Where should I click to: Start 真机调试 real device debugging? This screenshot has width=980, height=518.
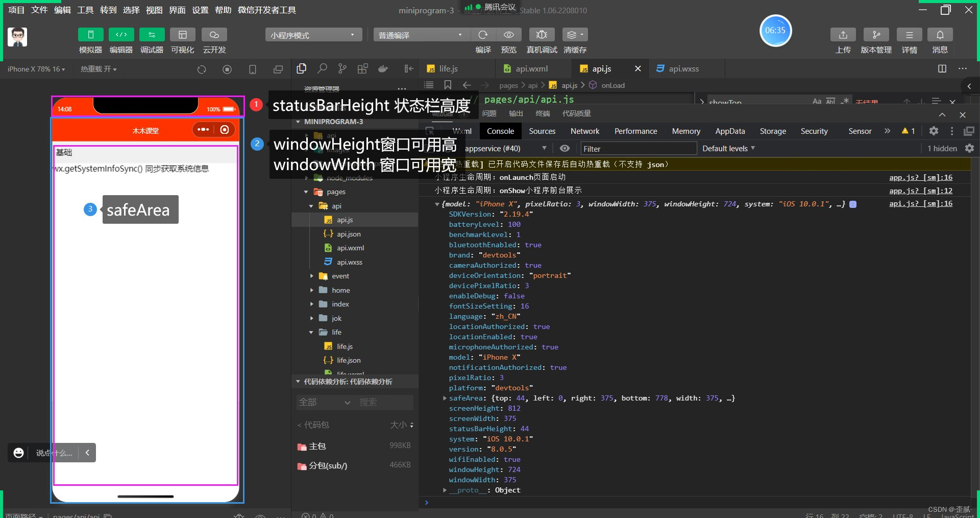click(542, 35)
